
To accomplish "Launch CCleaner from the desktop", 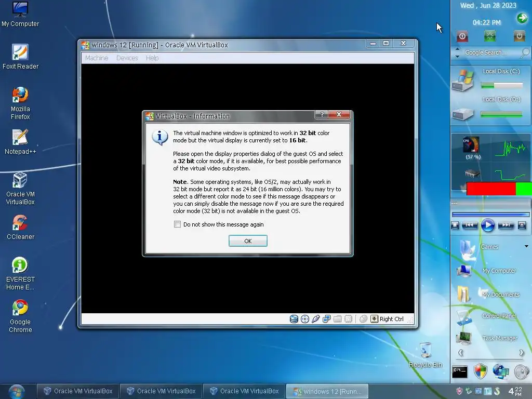I will [20, 227].
